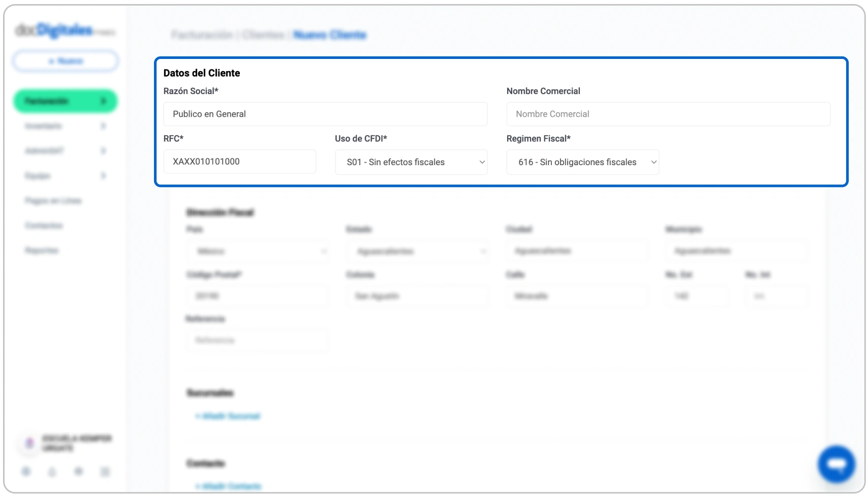Click the RFC field showing XAXX010101000
This screenshot has height=497, width=868.
240,162
